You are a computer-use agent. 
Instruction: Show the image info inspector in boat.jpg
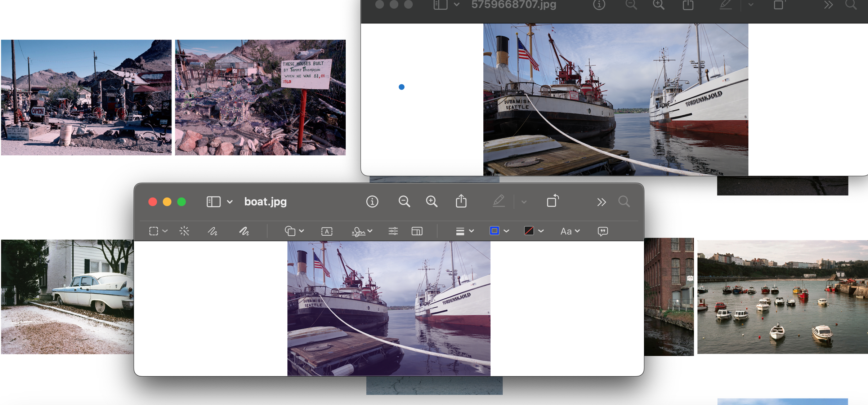pyautogui.click(x=372, y=201)
